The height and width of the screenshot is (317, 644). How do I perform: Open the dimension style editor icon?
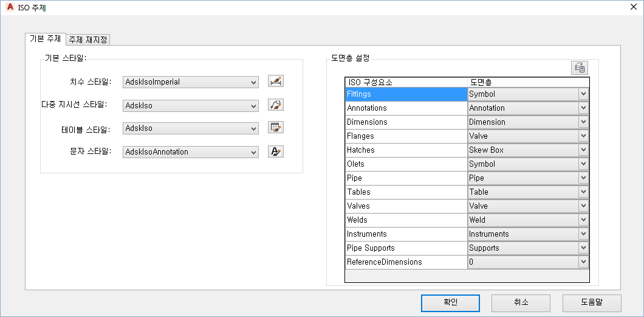click(276, 81)
